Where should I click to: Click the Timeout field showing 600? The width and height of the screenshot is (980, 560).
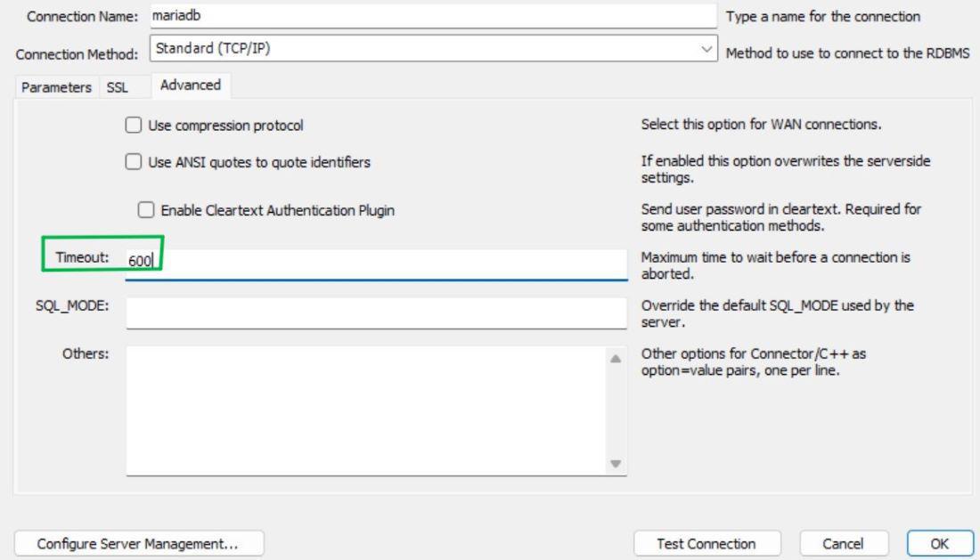click(x=376, y=263)
